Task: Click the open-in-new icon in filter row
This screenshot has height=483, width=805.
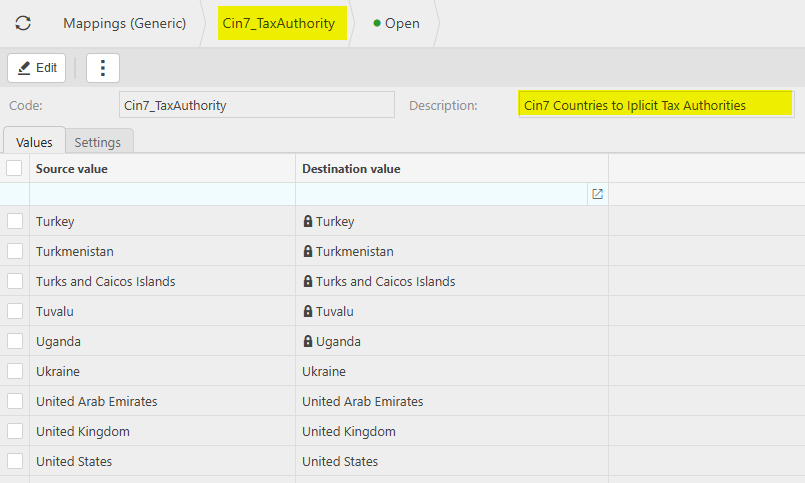Action: [x=597, y=194]
